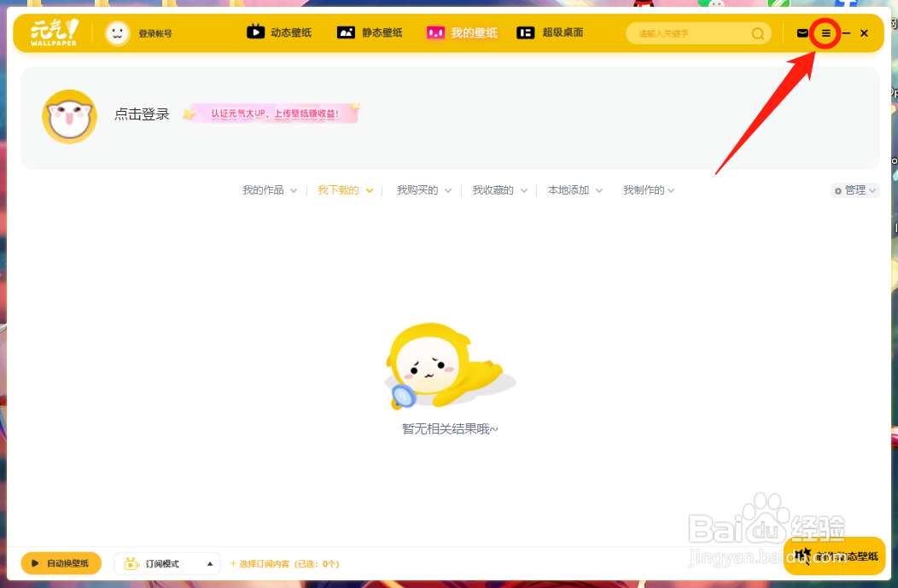Open messages via the envelope icon
The height and width of the screenshot is (588, 898).
pos(802,32)
